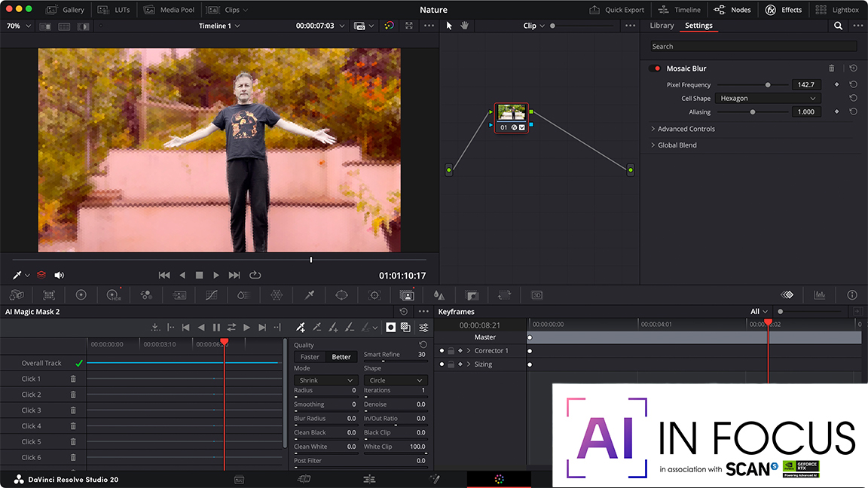Delete the Click 3 stroke

[x=73, y=410]
